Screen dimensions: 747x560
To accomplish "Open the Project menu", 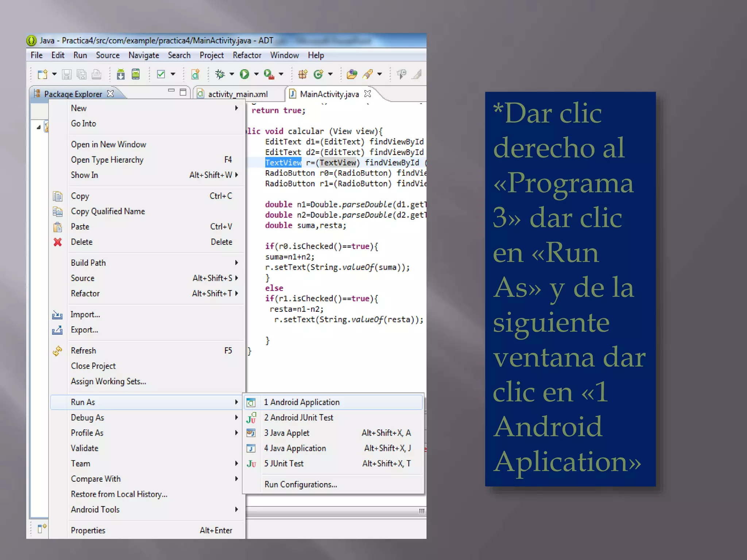I will click(x=212, y=55).
